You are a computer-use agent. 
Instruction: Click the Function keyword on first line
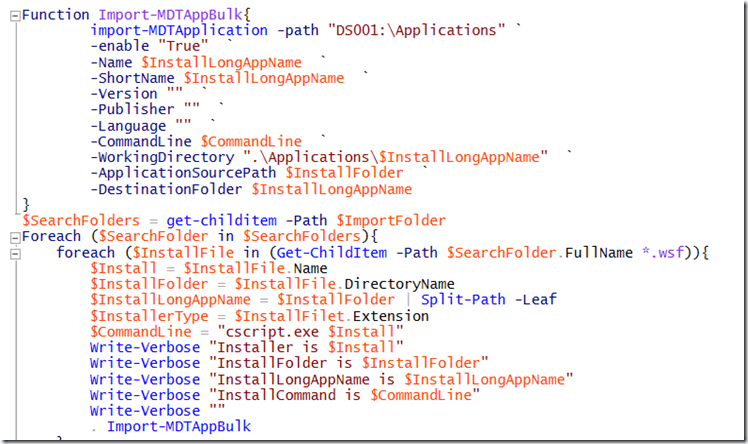pyautogui.click(x=55, y=15)
